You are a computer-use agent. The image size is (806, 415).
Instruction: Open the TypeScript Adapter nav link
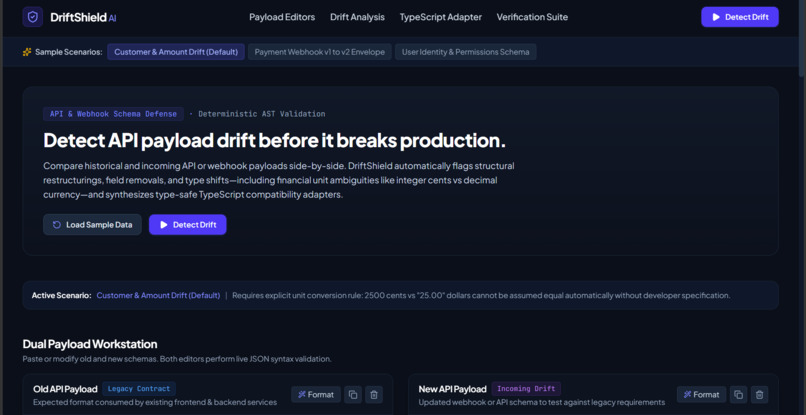coord(441,17)
